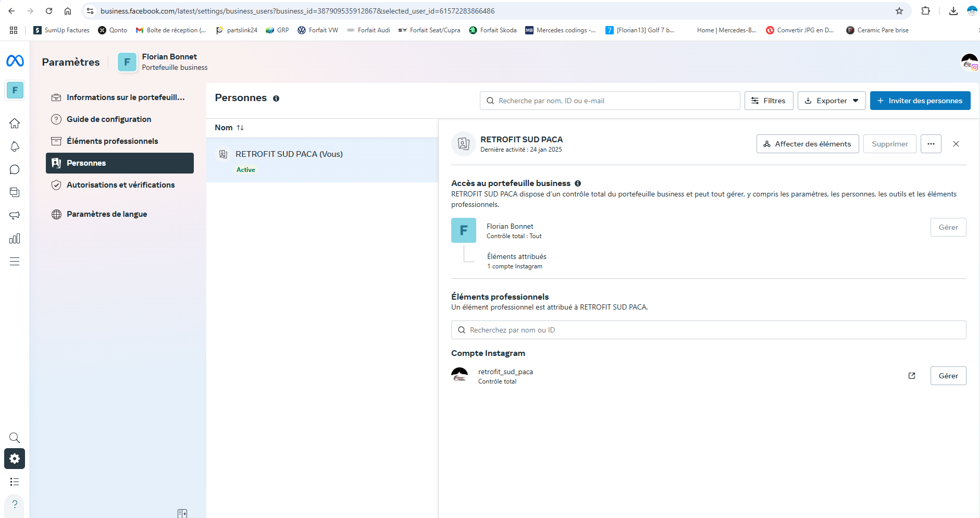
Task: Open Qonto bookmark
Action: pos(113,30)
